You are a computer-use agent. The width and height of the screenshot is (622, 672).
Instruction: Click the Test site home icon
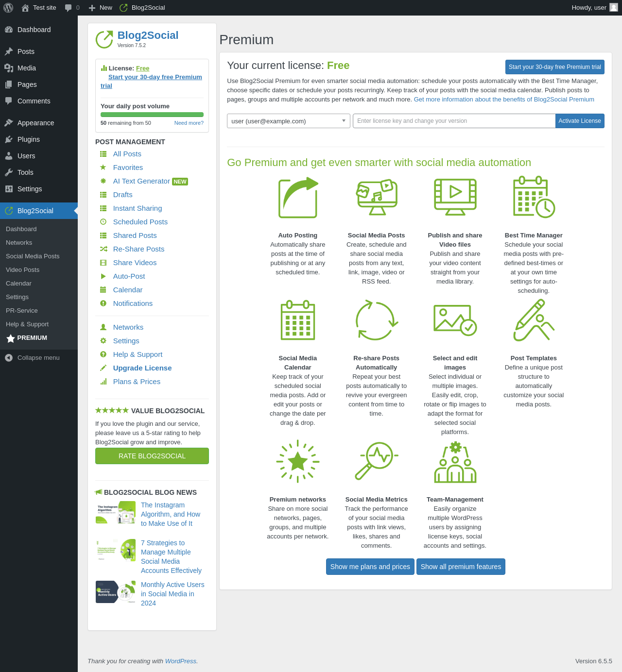pyautogui.click(x=25, y=8)
